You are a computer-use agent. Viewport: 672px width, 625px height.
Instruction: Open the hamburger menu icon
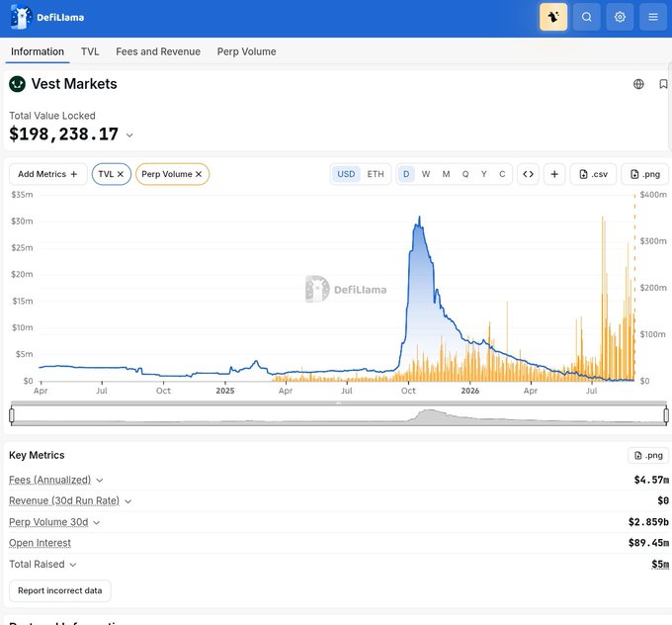coord(653,17)
